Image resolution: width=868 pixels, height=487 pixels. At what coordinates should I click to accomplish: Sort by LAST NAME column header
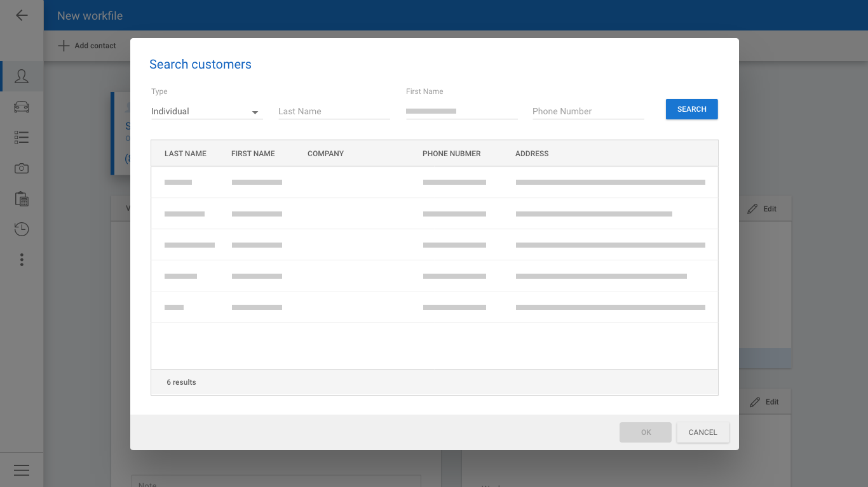(186, 154)
